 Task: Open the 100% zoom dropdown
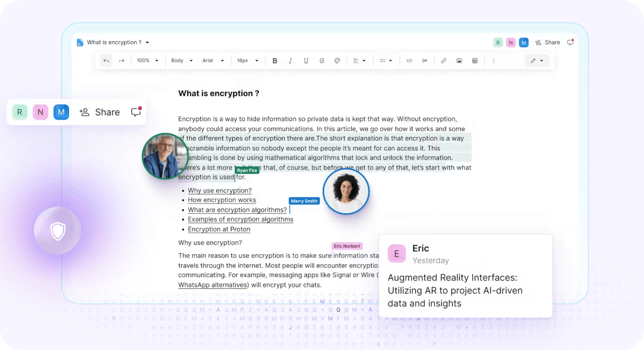(x=147, y=60)
